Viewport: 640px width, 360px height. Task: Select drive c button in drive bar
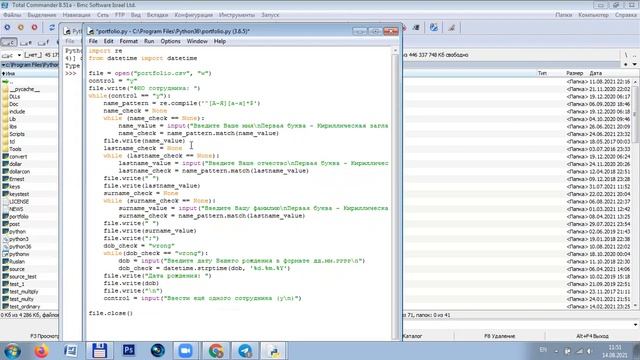9,42
